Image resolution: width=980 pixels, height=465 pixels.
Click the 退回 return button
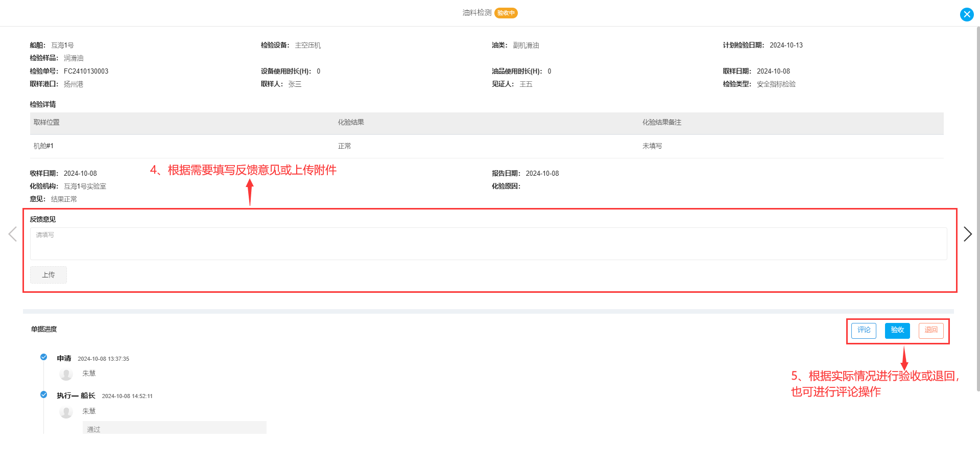pyautogui.click(x=931, y=331)
